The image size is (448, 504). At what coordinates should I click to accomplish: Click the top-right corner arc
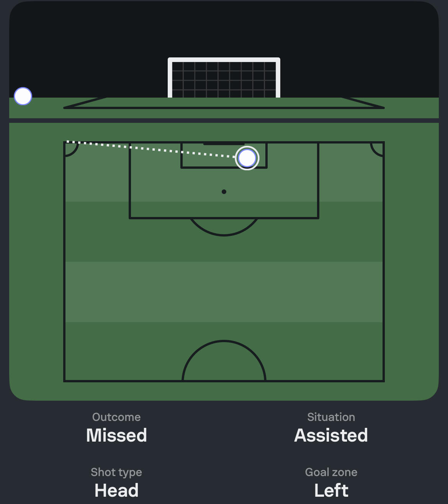pyautogui.click(x=376, y=149)
